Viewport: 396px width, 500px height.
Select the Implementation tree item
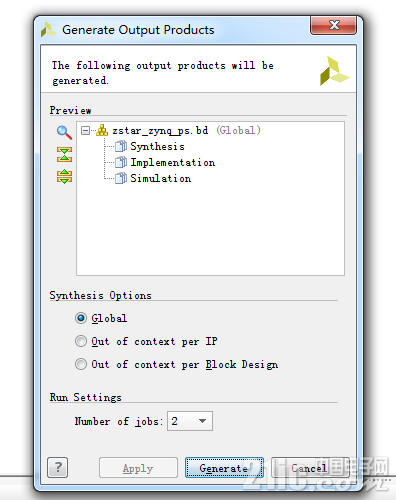pos(173,162)
